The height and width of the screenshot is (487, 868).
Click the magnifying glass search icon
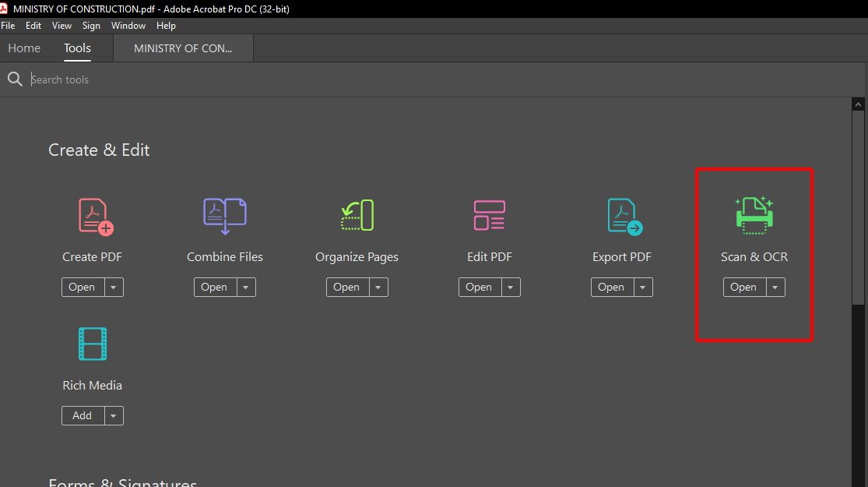point(14,79)
